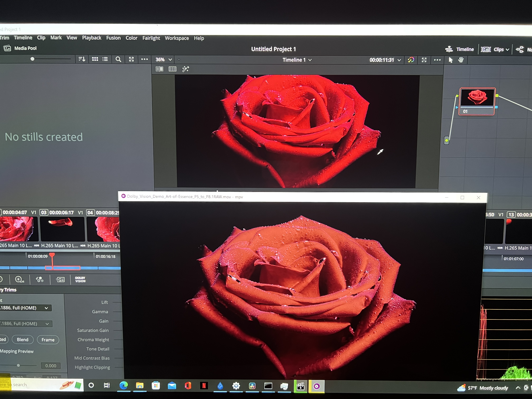The image size is (532, 399).
Task: Open the search in the gallery toolbar
Action: point(118,59)
